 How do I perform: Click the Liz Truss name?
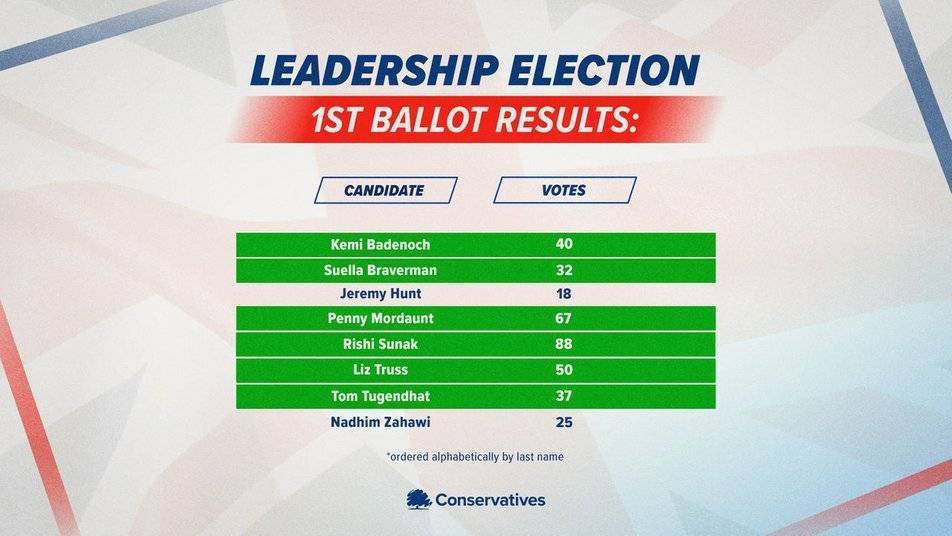381,370
